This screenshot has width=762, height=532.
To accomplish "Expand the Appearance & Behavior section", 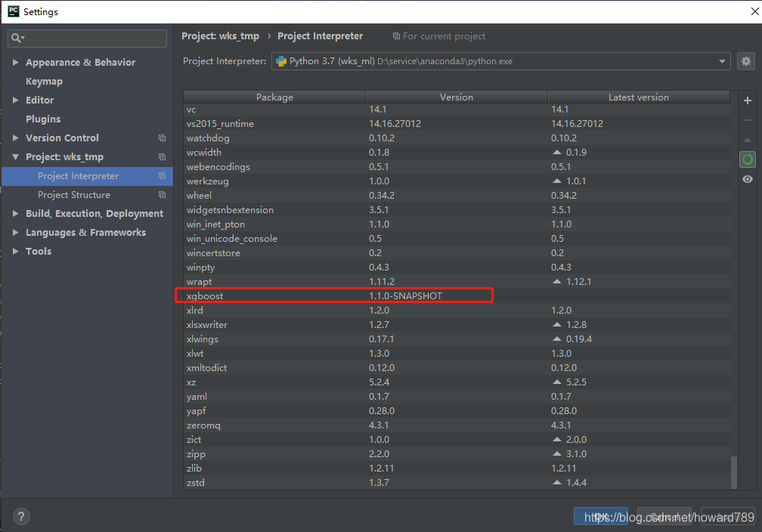I will (x=17, y=62).
